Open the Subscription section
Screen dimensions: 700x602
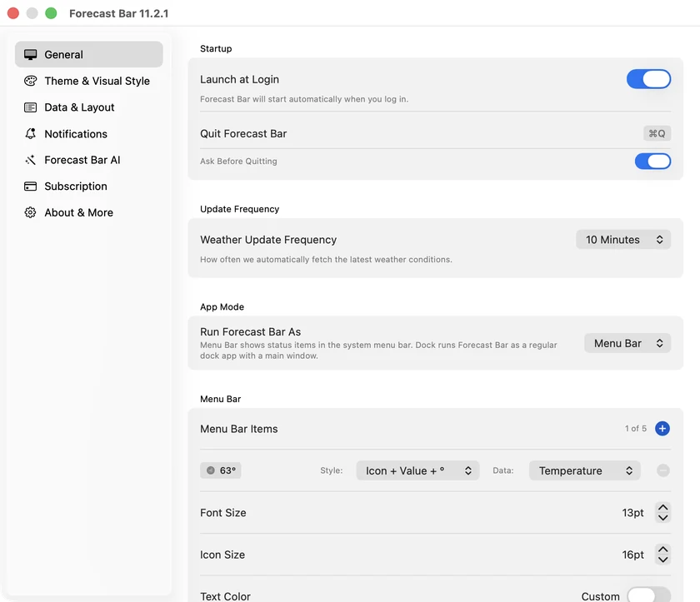click(89, 186)
